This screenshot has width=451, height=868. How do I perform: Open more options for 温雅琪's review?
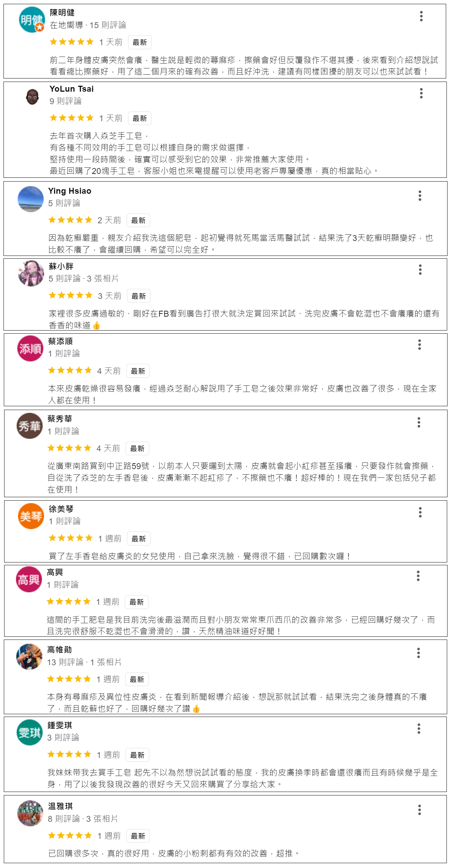click(x=419, y=810)
